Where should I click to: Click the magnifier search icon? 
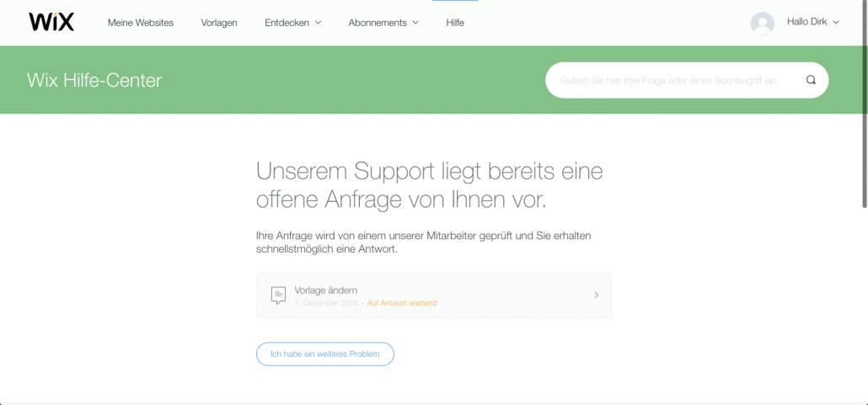tap(811, 80)
